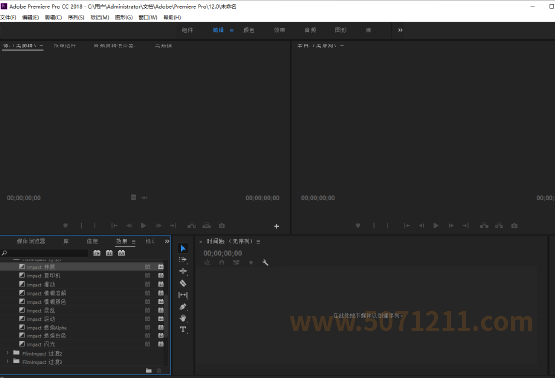Viewport: 555px width, 378px height.
Task: Switch to Audio workspace tab
Action: (310, 30)
